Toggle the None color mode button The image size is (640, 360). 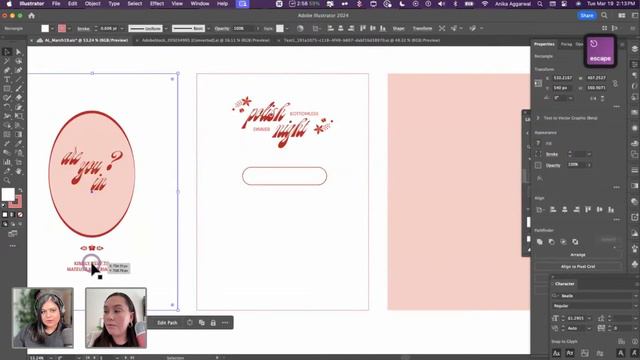20,214
